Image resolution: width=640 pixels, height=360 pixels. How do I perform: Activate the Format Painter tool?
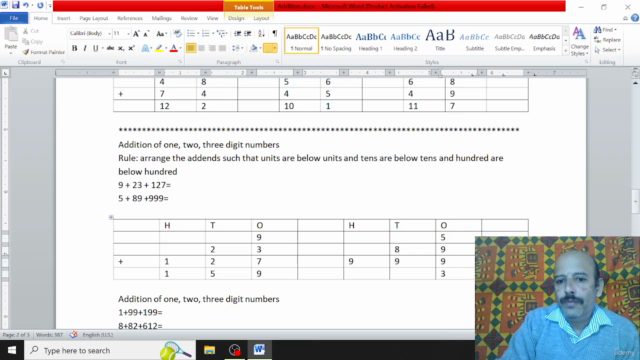44,52
